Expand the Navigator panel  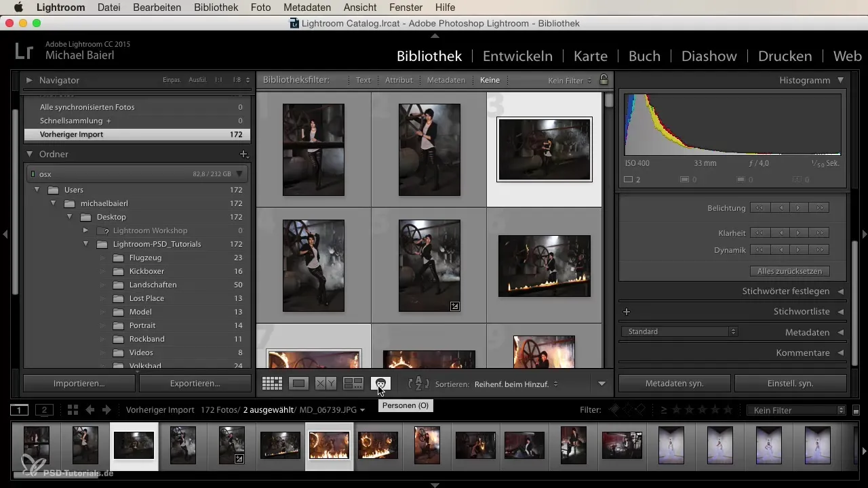point(30,80)
